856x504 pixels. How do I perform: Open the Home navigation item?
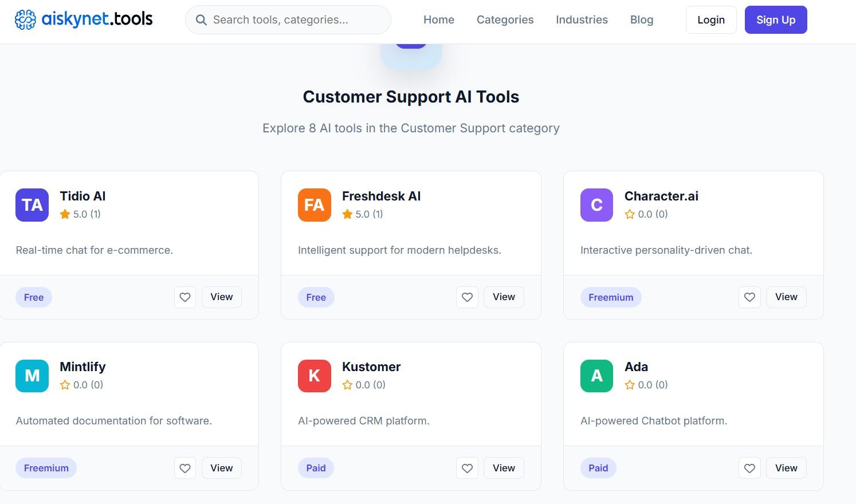[x=438, y=19]
